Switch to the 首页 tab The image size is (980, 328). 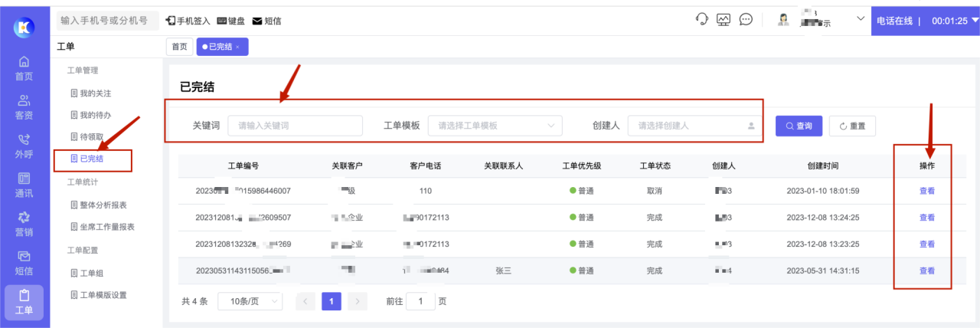[179, 47]
